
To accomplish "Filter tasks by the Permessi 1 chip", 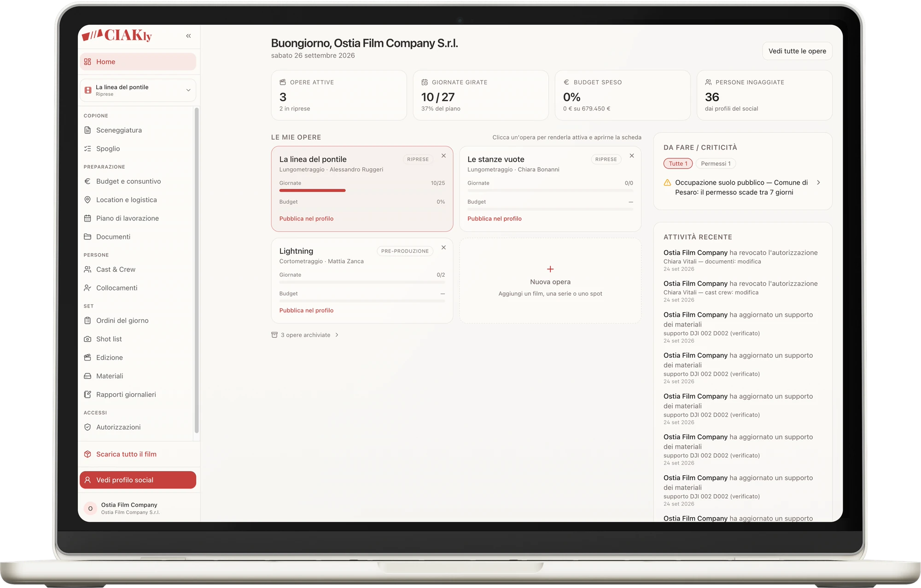I will (716, 163).
